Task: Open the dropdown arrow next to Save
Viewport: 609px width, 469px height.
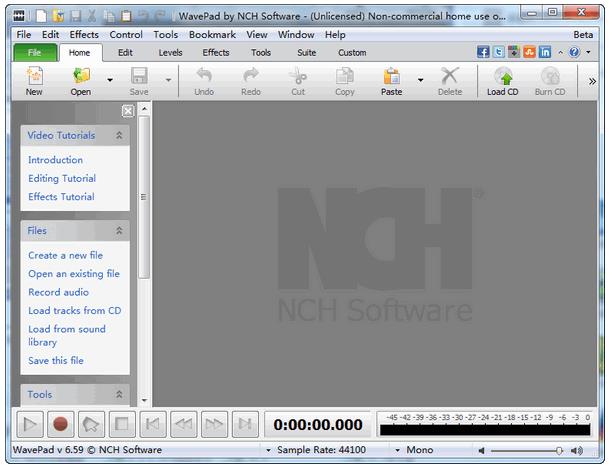Action: (x=168, y=80)
